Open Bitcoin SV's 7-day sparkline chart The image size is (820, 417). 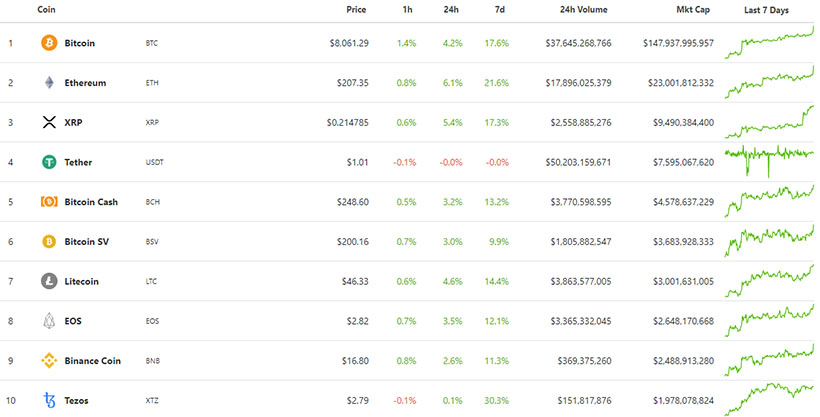pos(769,241)
